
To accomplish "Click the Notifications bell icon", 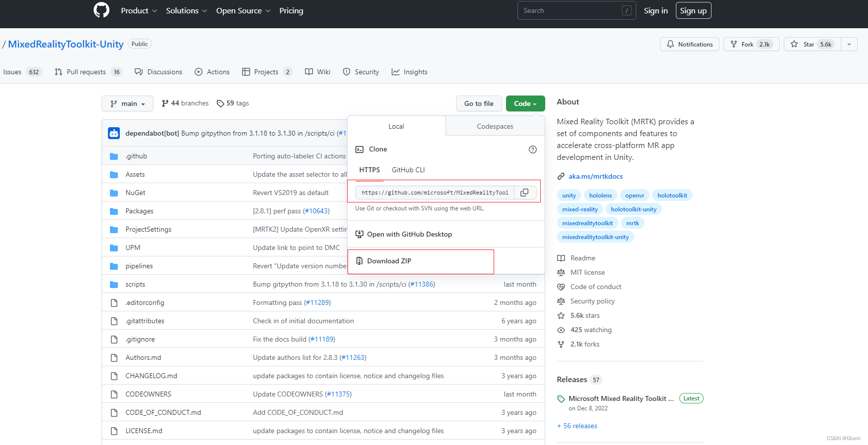I will pos(670,44).
